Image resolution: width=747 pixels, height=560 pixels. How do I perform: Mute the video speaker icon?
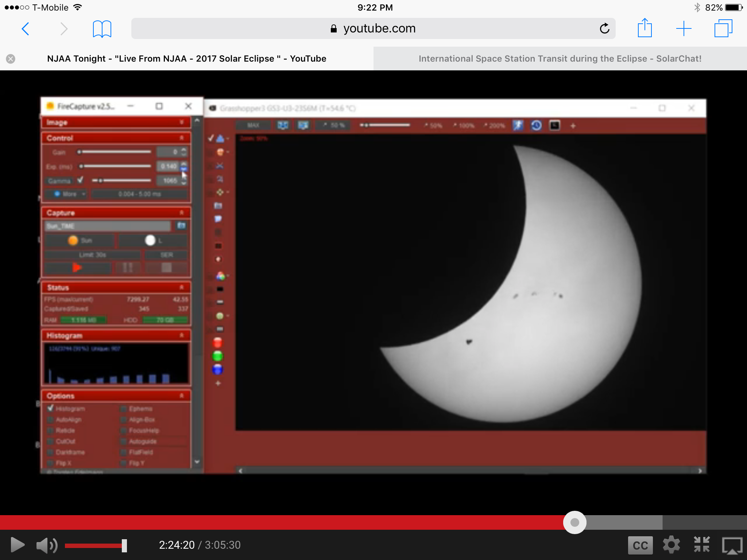point(47,545)
